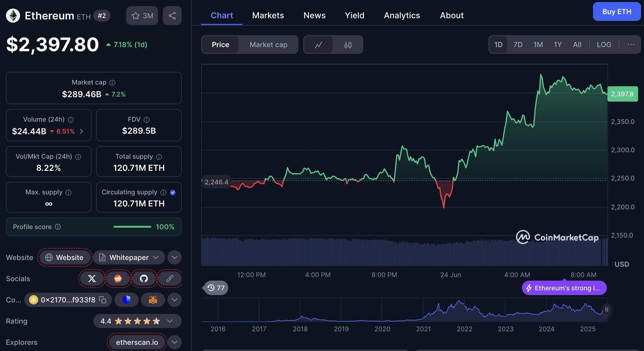Switch to candlestick chart icon
This screenshot has width=644, height=351.
348,45
